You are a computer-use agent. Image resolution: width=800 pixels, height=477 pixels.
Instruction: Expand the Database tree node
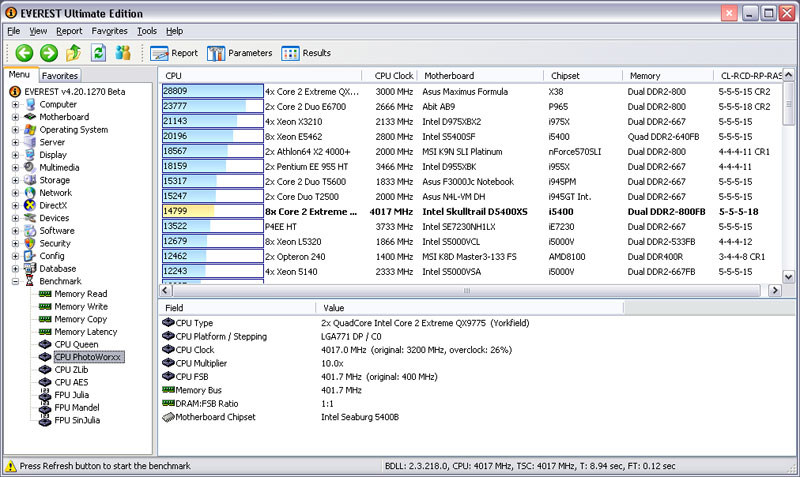15,268
